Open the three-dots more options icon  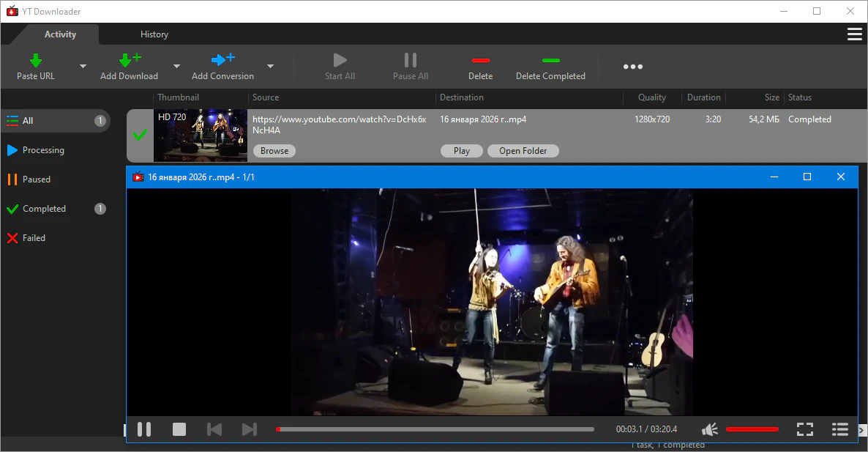632,67
